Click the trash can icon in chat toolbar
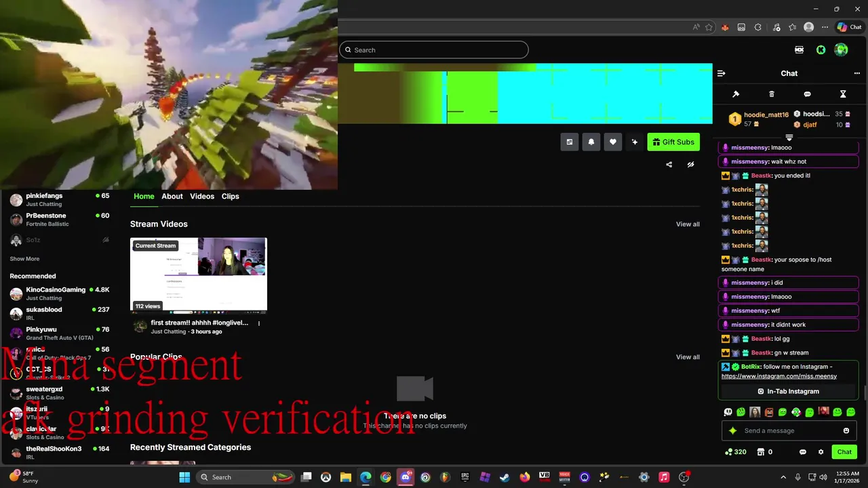 pos(772,94)
